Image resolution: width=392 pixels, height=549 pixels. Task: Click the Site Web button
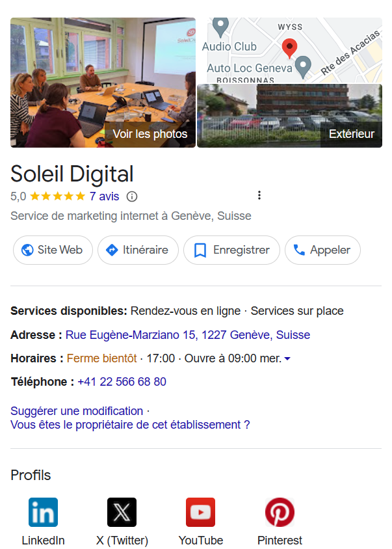53,250
